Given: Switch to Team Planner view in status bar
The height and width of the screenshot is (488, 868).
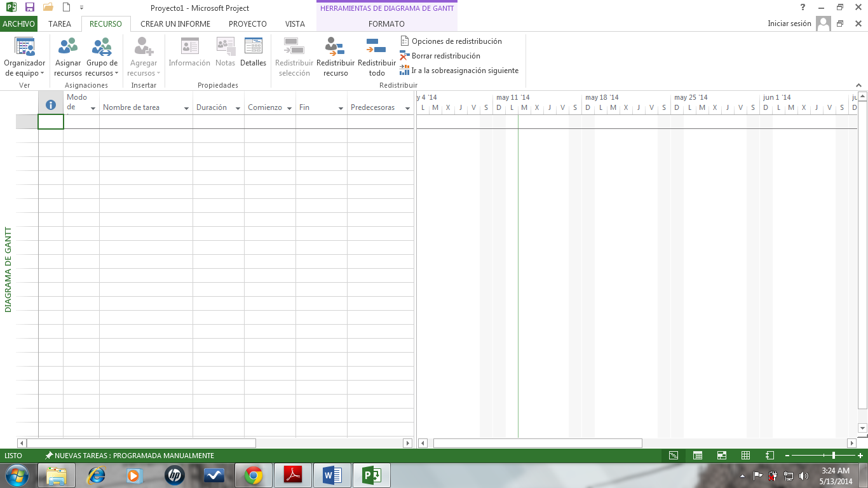Looking at the screenshot, I should point(722,456).
